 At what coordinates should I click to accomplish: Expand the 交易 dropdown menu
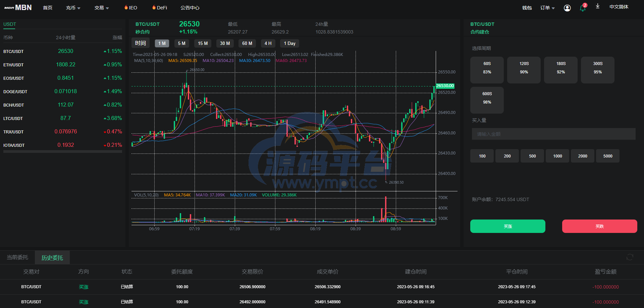[x=102, y=8]
